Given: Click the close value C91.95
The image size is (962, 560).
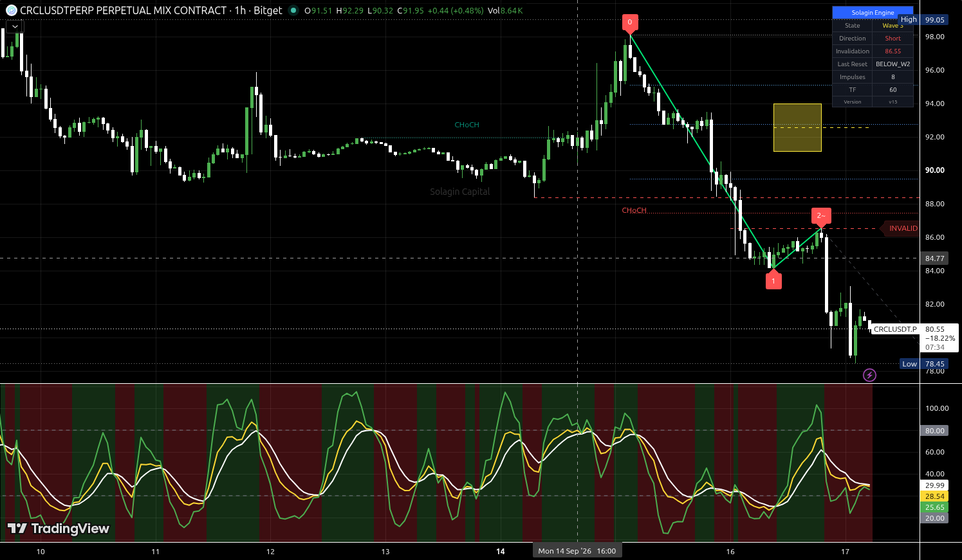Looking at the screenshot, I should click(x=411, y=10).
